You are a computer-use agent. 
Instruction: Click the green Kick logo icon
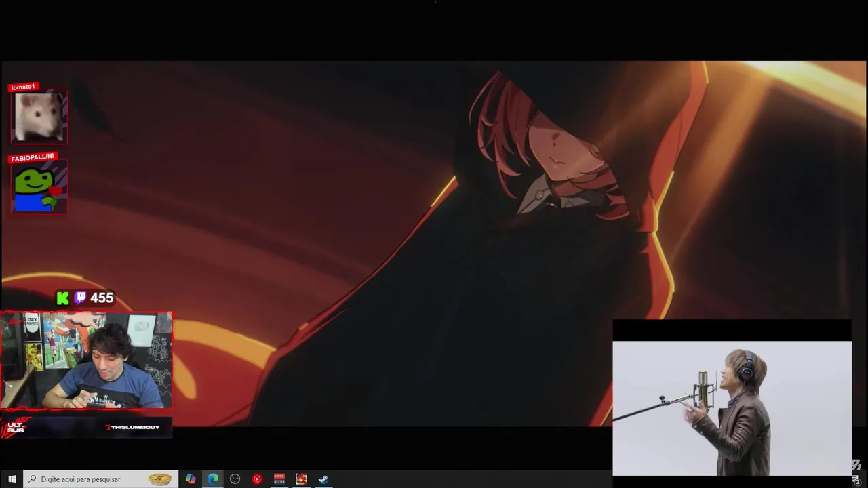[x=63, y=298]
